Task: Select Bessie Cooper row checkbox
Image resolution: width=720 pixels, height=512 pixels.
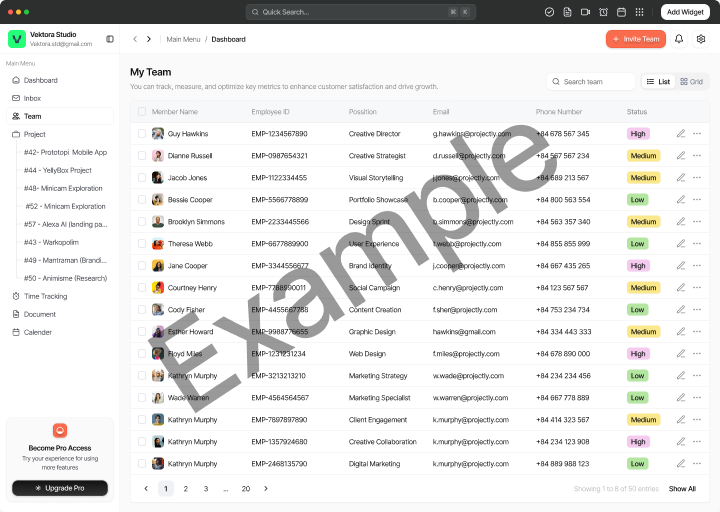Action: click(142, 200)
